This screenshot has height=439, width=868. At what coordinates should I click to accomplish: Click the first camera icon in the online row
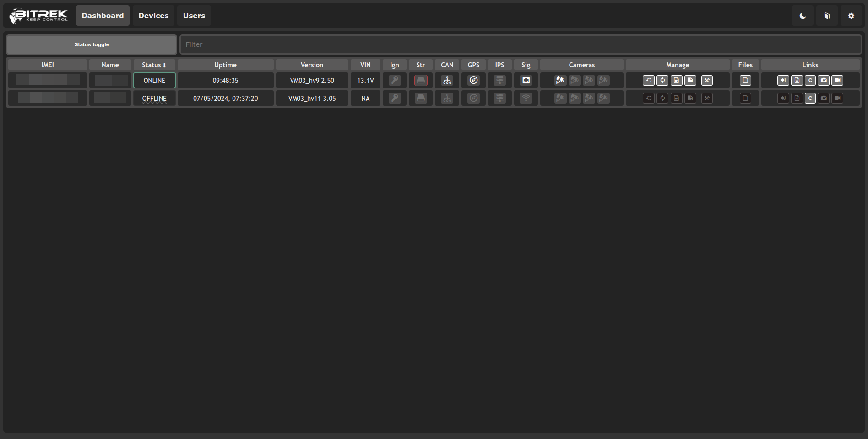point(560,81)
